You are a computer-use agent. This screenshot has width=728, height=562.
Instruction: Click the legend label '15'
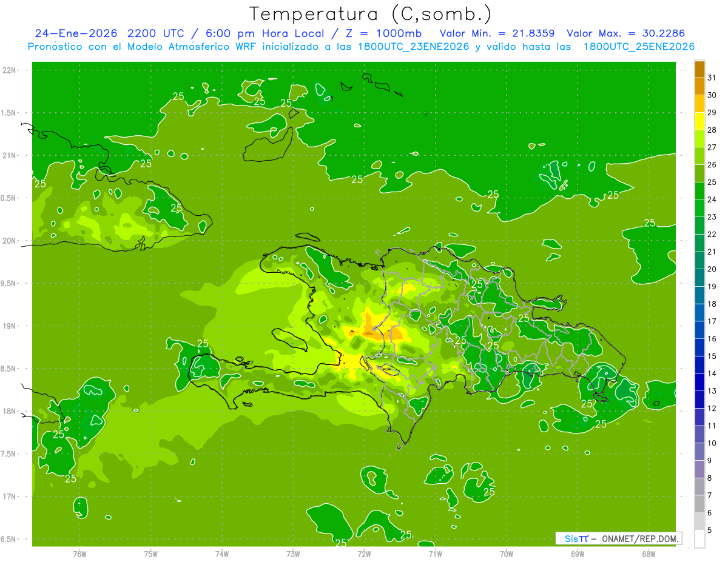pyautogui.click(x=712, y=356)
